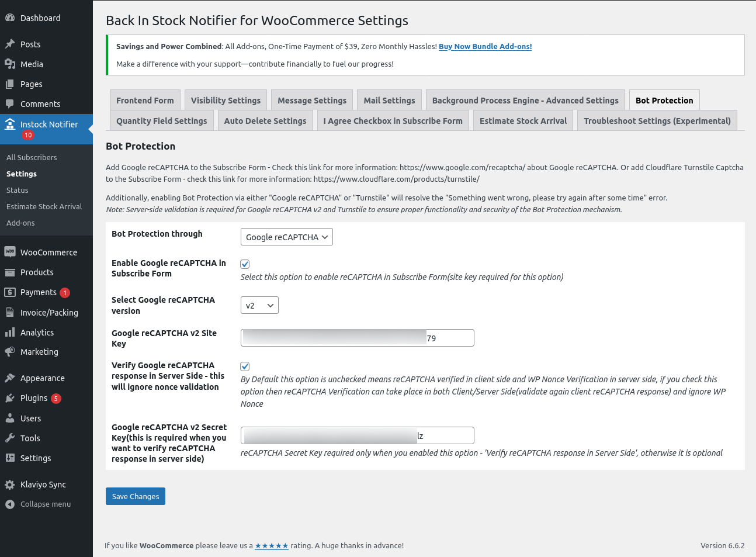This screenshot has width=756, height=557.
Task: Toggle Enable Google reCAPTCHA in Subscribe Form
Action: pos(245,264)
